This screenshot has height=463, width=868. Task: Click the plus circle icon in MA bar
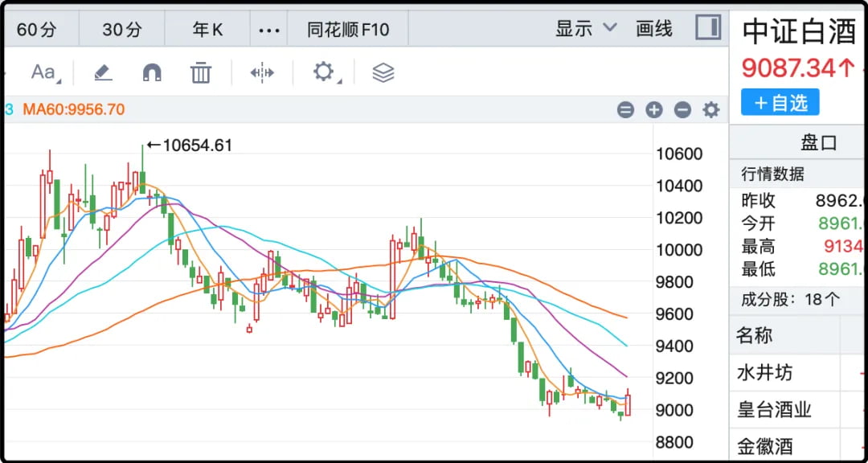coord(653,110)
